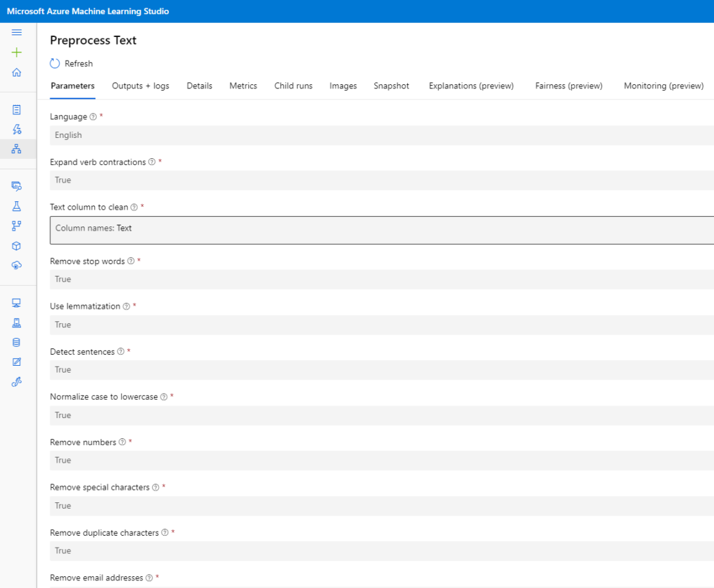Click help icon beside Language
The height and width of the screenshot is (588, 714).
pos(93,116)
